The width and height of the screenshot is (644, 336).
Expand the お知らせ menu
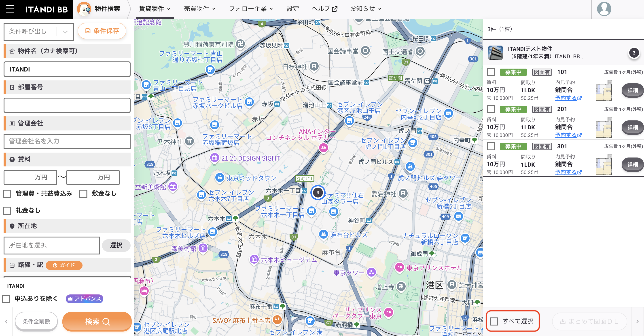[x=366, y=9]
